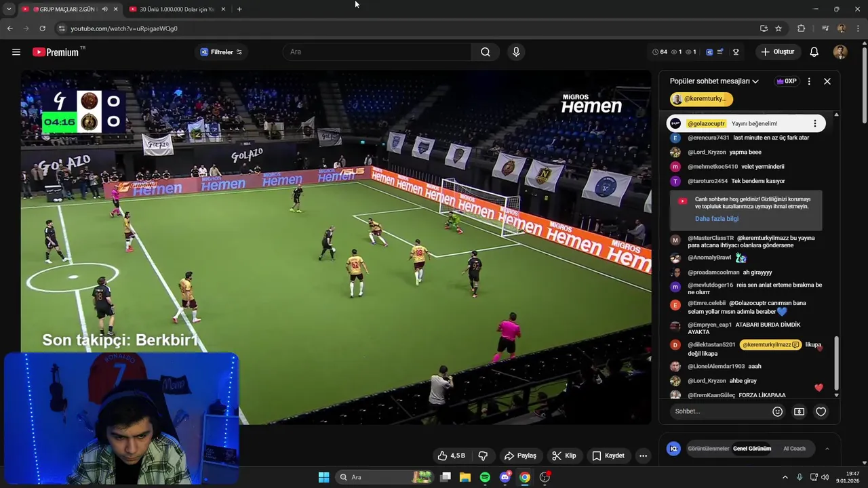Send a heart reaction in chat
The image size is (868, 488).
821,411
